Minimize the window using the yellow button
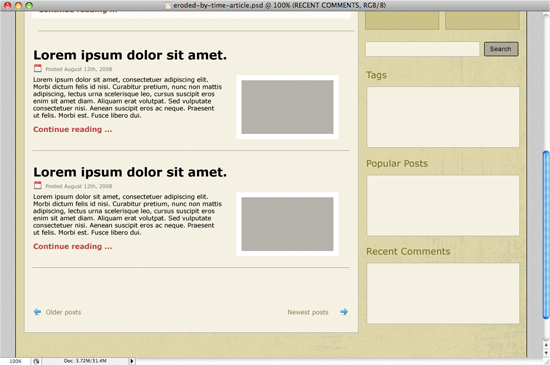This screenshot has height=365, width=550. pos(18,5)
